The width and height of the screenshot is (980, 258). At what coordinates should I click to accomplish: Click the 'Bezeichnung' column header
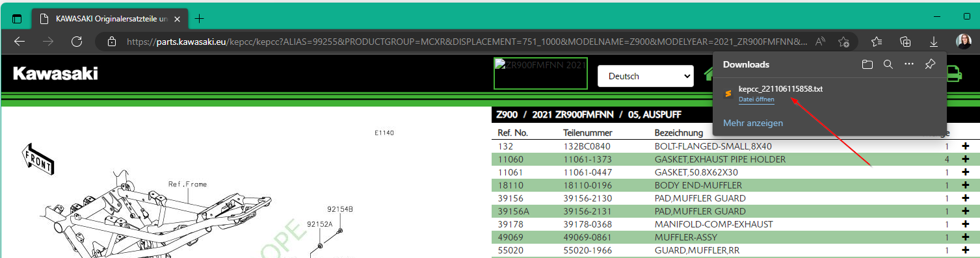(x=679, y=133)
